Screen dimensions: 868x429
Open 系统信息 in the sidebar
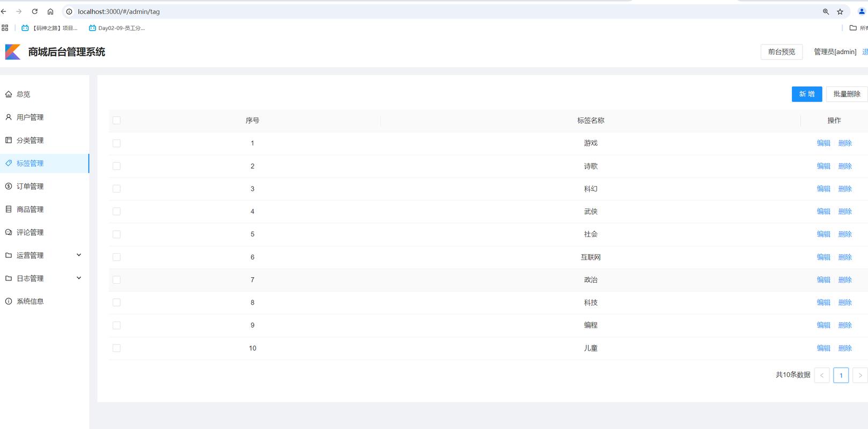(45, 301)
